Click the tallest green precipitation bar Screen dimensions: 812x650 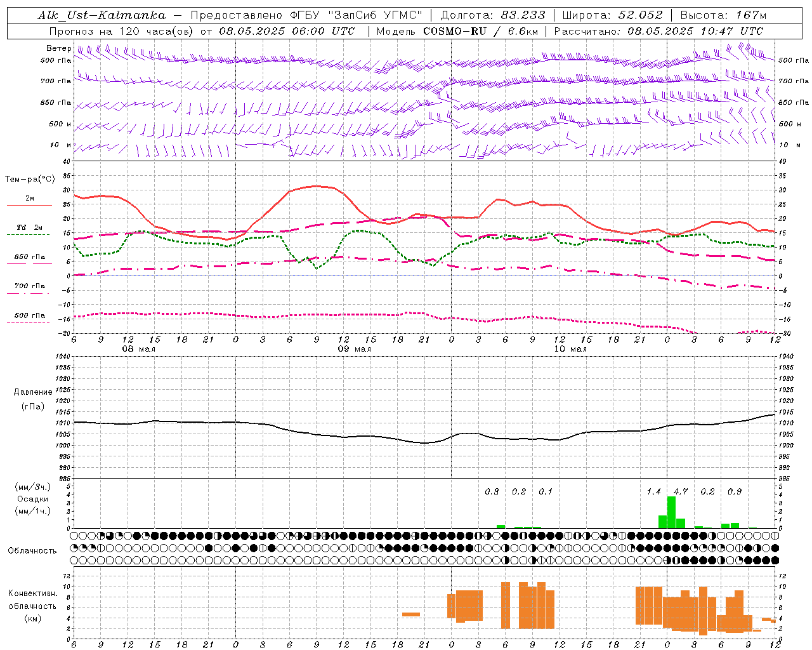[671, 512]
